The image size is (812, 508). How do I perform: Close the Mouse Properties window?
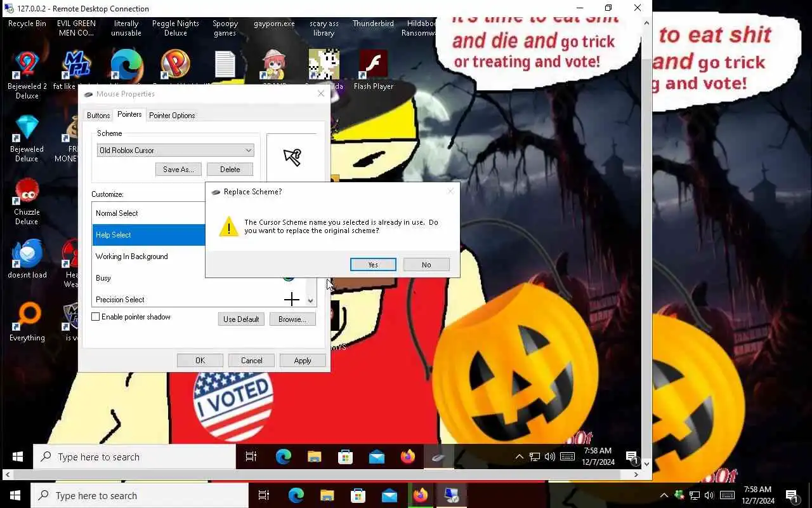[320, 94]
